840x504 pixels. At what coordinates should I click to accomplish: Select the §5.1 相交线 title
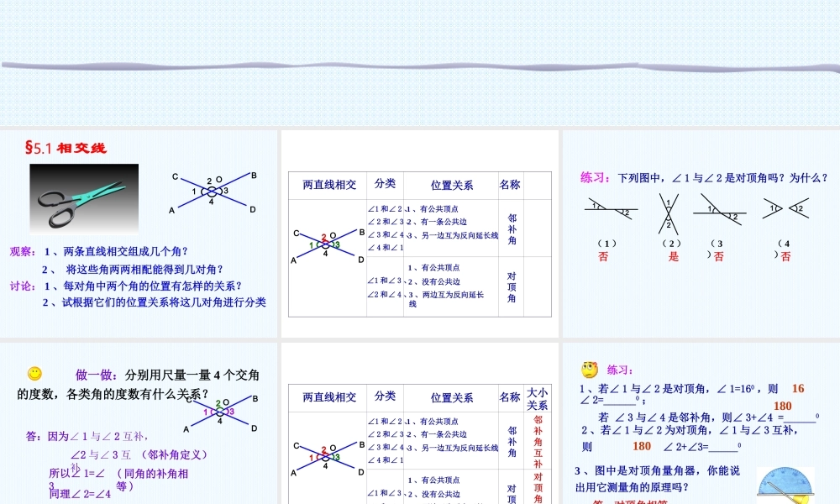66,148
